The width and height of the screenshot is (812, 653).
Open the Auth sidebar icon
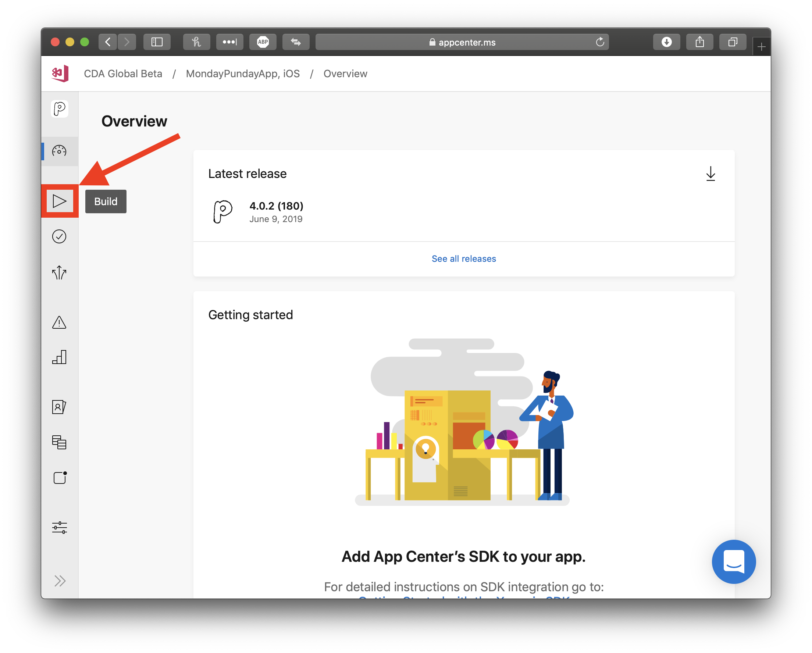59,407
